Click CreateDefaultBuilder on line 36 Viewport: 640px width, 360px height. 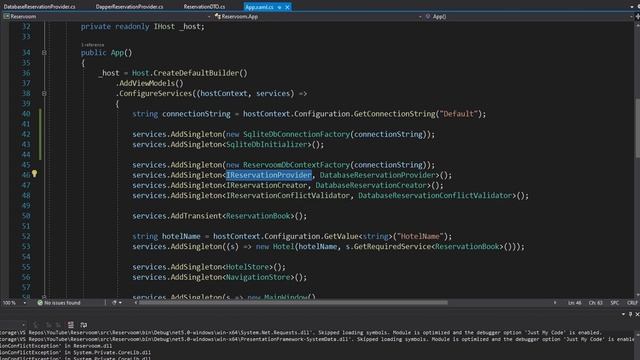click(x=196, y=73)
